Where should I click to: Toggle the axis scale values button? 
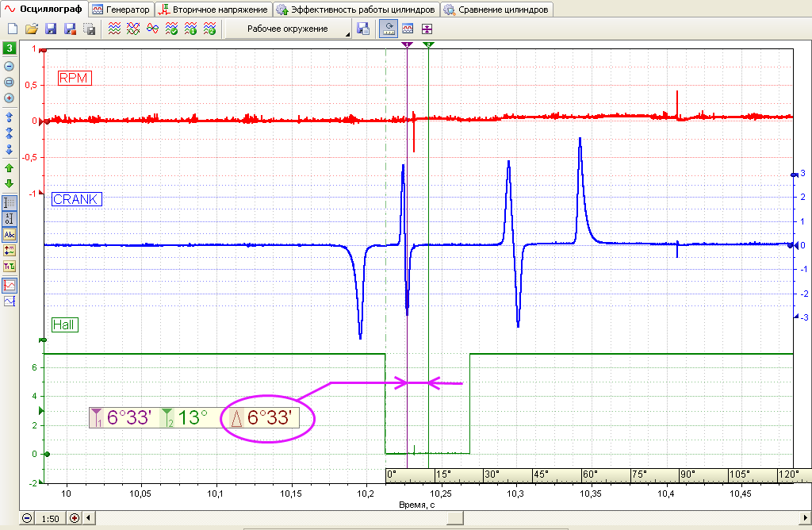click(x=10, y=219)
